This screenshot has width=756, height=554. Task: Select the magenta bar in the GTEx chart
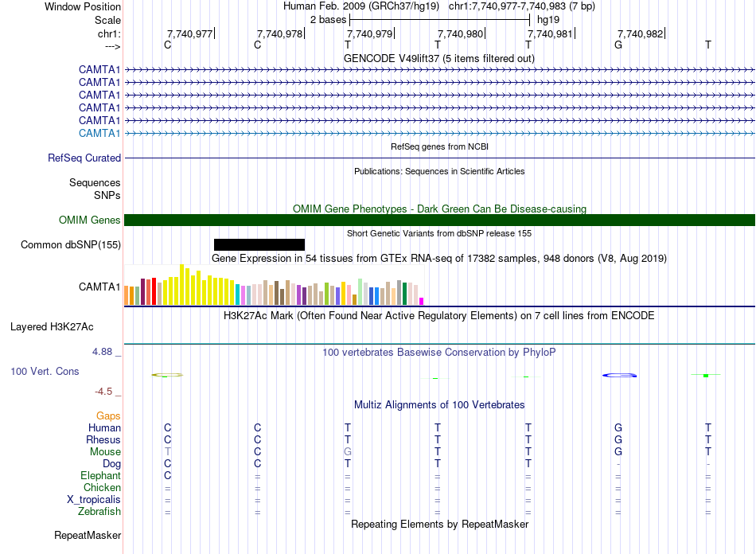point(422,302)
